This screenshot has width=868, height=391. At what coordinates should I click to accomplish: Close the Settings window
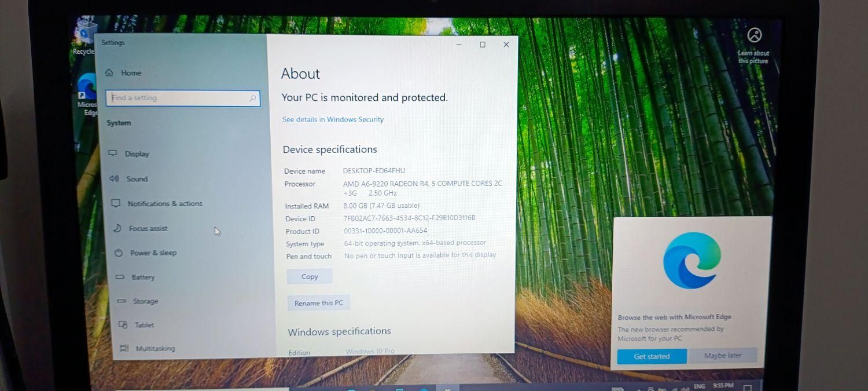click(506, 45)
